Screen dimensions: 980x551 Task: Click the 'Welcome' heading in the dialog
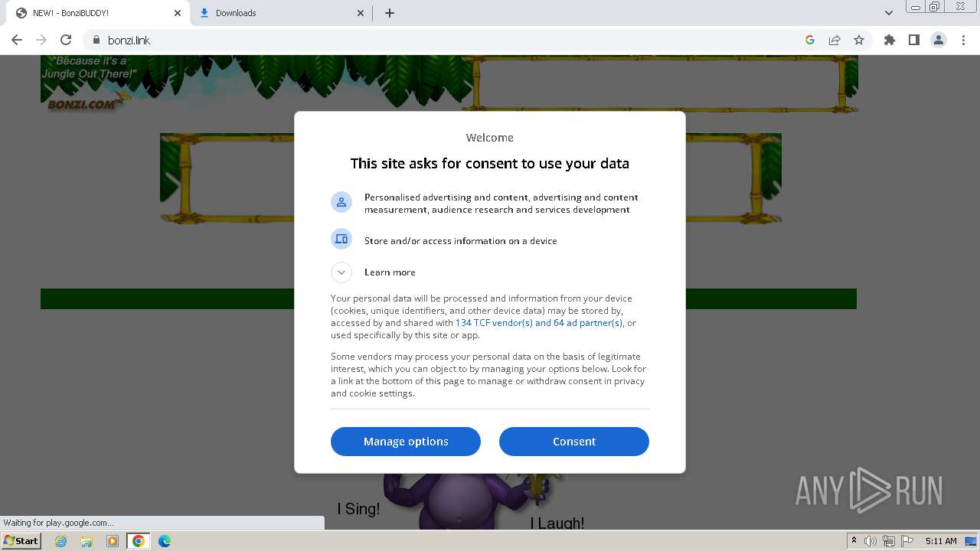[x=490, y=138]
